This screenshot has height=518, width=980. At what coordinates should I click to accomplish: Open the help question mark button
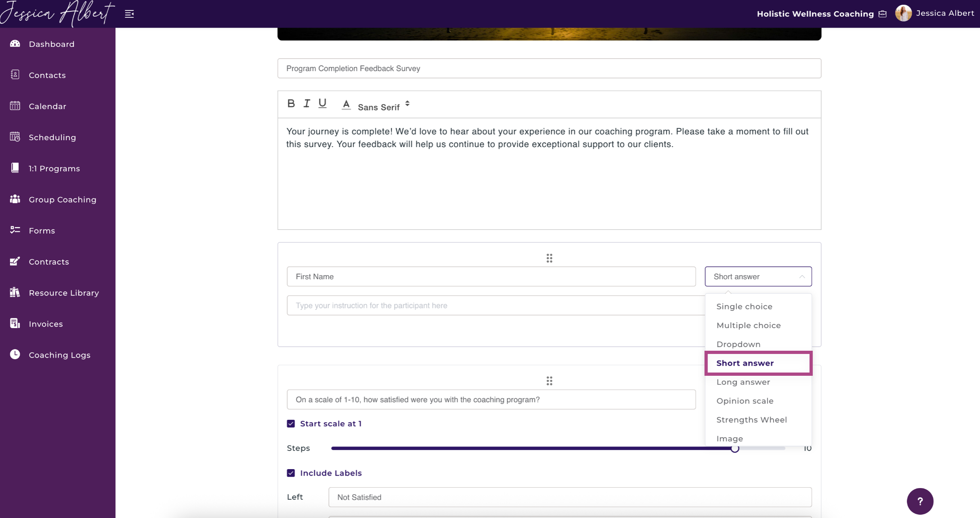920,501
